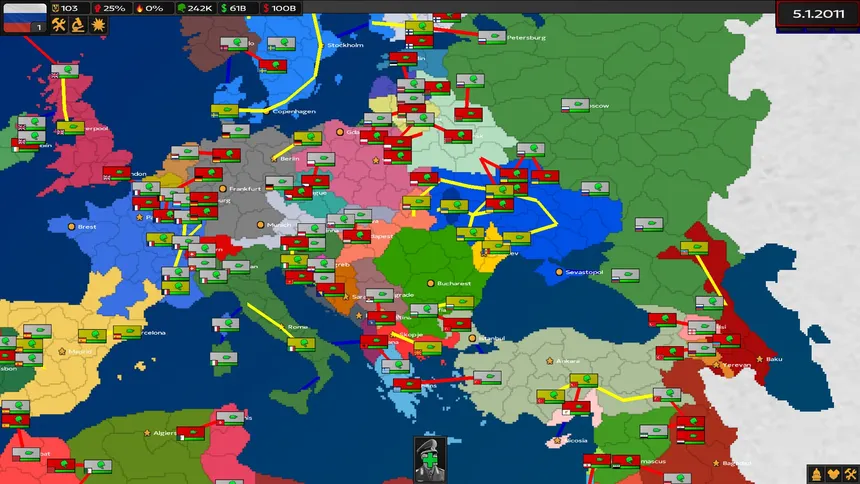Select the red unit on Cyprus
Image resolution: width=860 pixels, height=484 pixels.
tap(576, 408)
